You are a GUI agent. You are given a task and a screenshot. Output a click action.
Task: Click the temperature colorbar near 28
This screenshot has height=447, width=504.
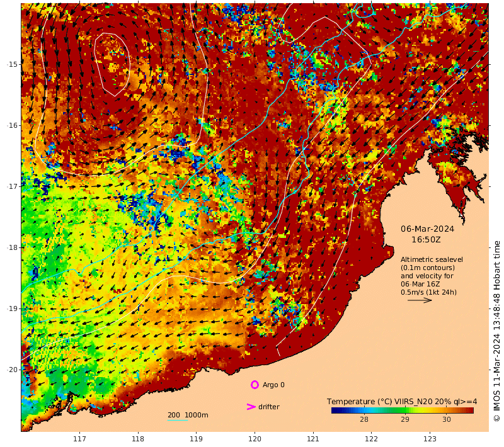click(364, 410)
